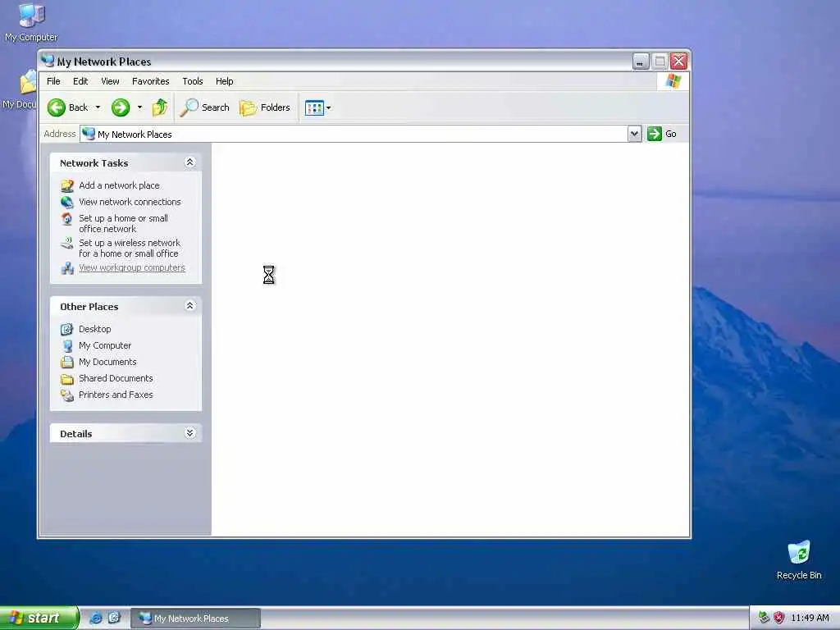This screenshot has width=840, height=630.
Task: Open the Views dropdown arrow
Action: 328,107
